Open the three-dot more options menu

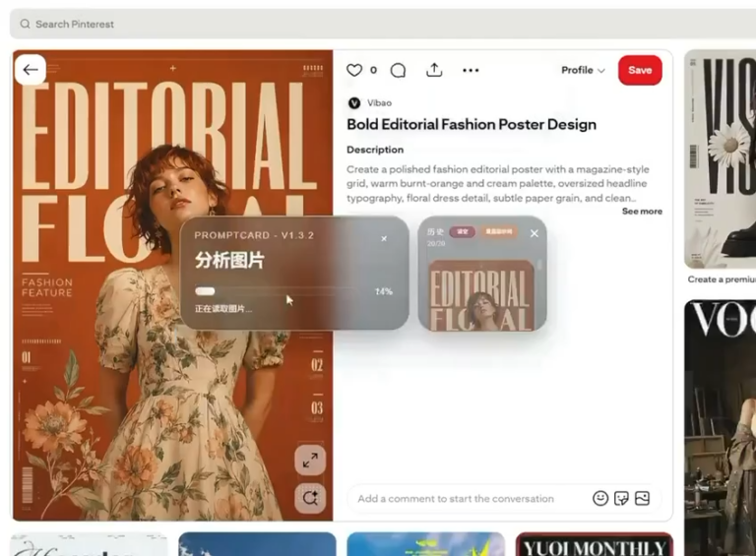471,70
